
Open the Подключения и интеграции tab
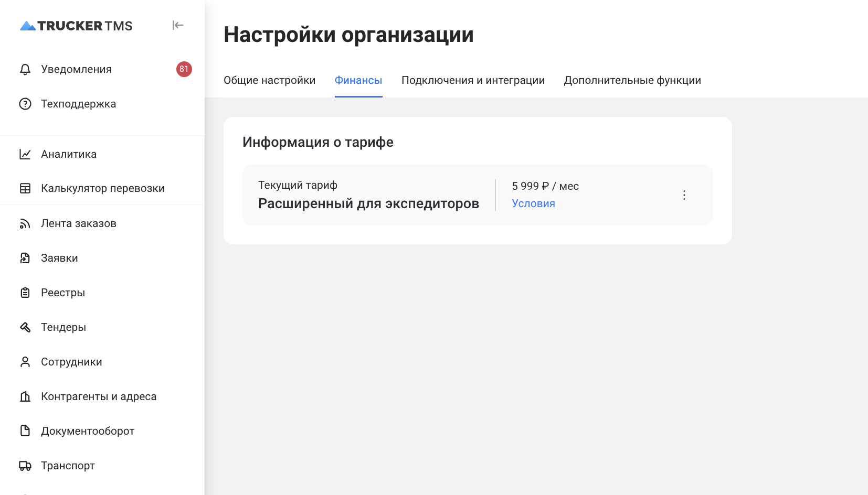(x=473, y=80)
